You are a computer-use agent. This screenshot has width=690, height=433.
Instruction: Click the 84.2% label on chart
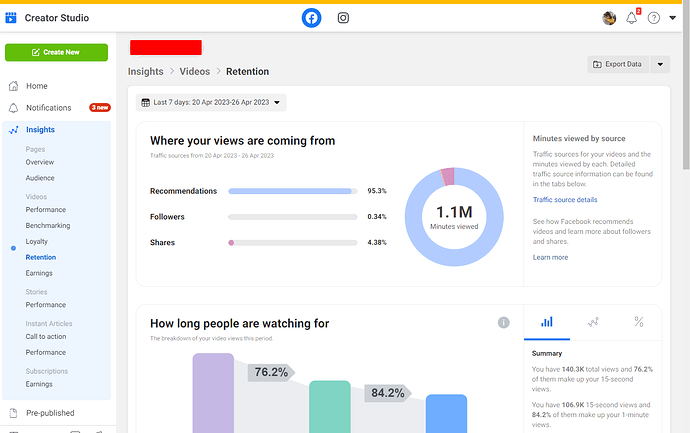[x=388, y=393]
